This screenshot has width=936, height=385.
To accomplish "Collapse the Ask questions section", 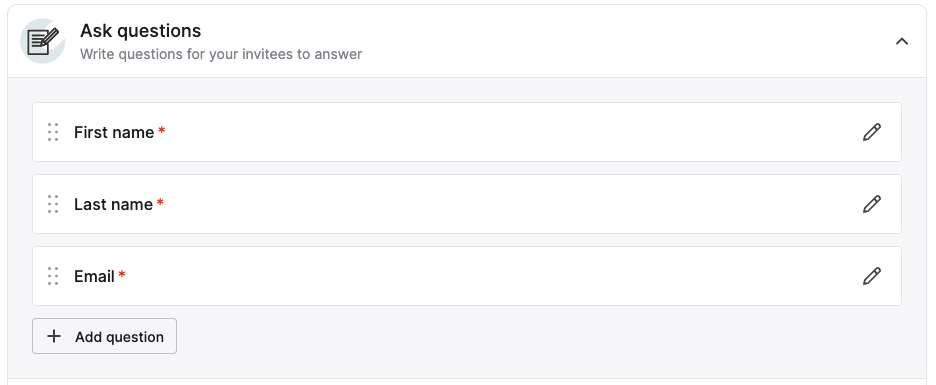I will pyautogui.click(x=901, y=41).
